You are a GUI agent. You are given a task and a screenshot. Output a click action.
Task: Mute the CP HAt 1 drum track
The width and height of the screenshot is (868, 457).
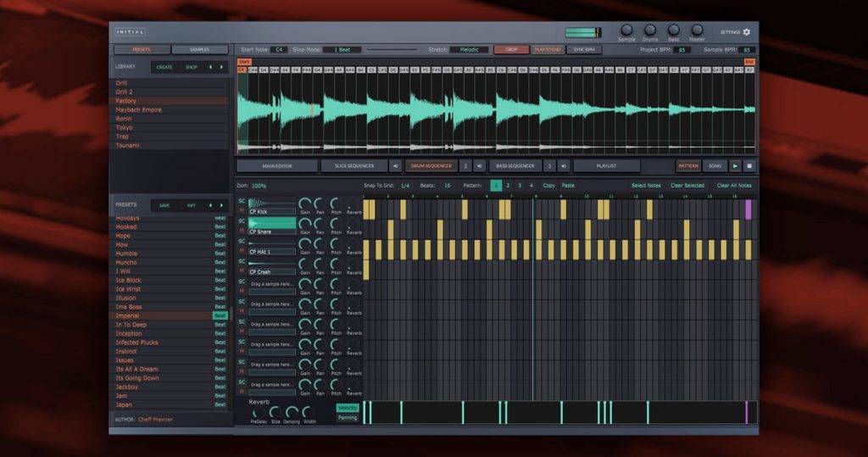(242, 252)
